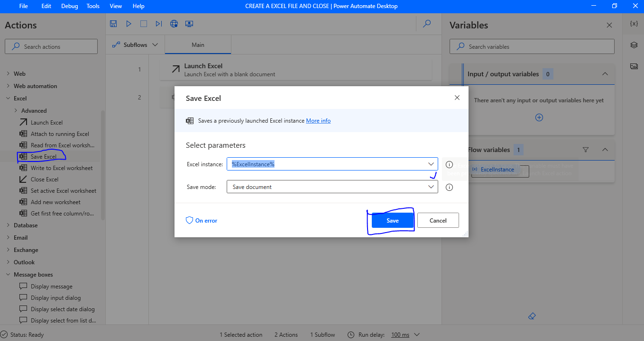Image resolution: width=644 pixels, height=341 pixels.
Task: Run the flow with the play icon
Action: click(128, 23)
